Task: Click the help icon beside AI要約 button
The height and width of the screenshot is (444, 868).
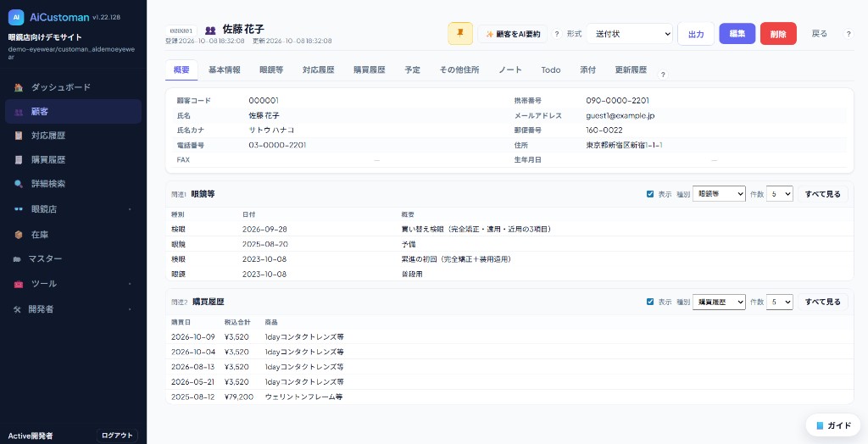Action: point(558,34)
